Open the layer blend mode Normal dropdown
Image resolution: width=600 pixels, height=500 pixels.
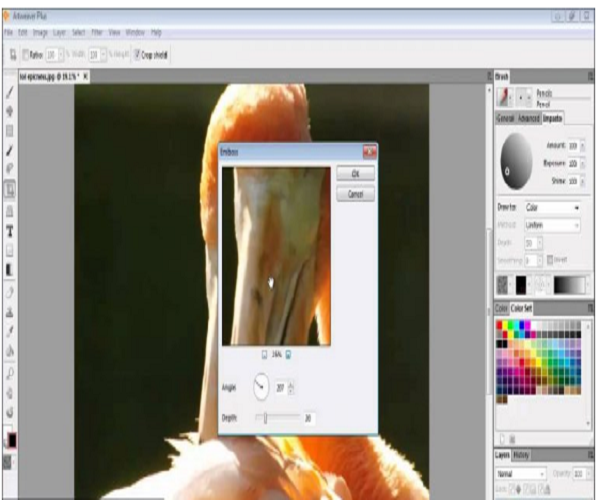(521, 474)
